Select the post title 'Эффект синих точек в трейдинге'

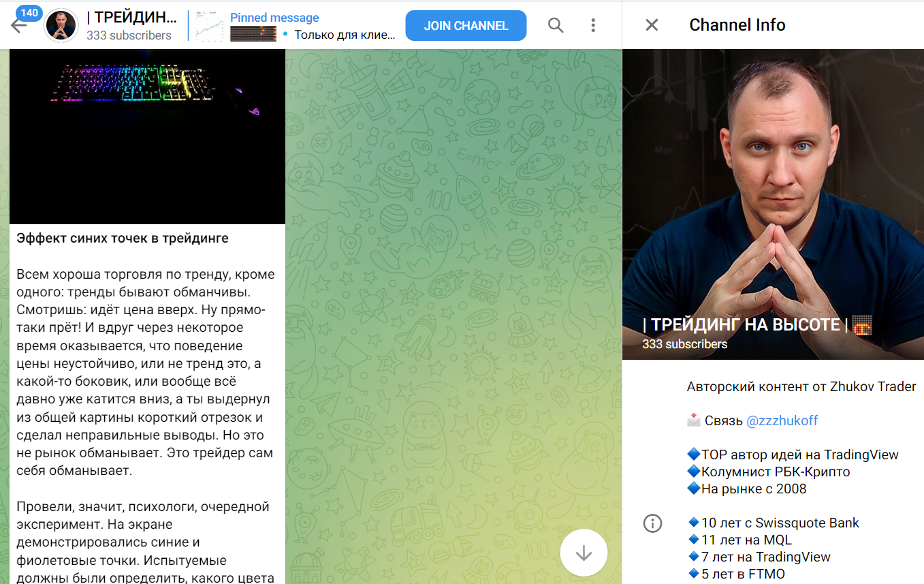click(123, 239)
